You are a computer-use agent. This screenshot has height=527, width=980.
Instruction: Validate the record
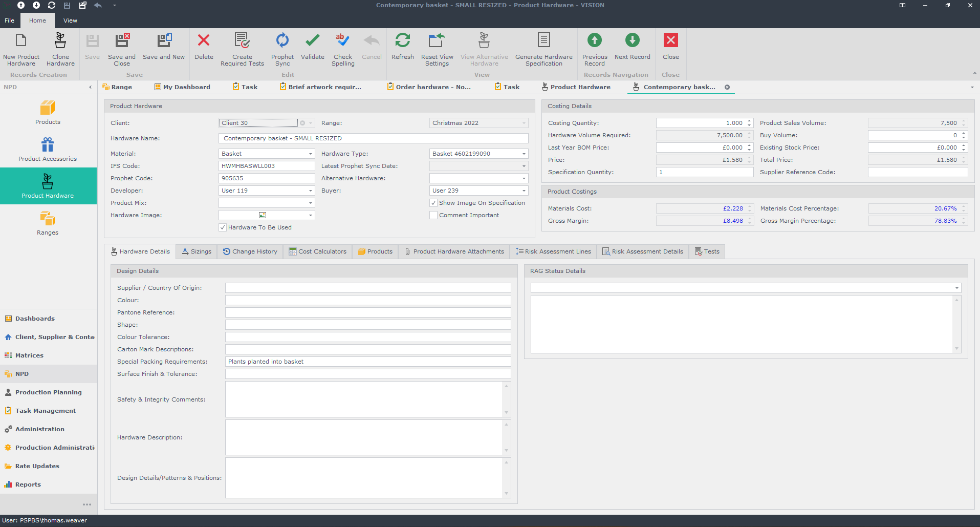[312, 47]
